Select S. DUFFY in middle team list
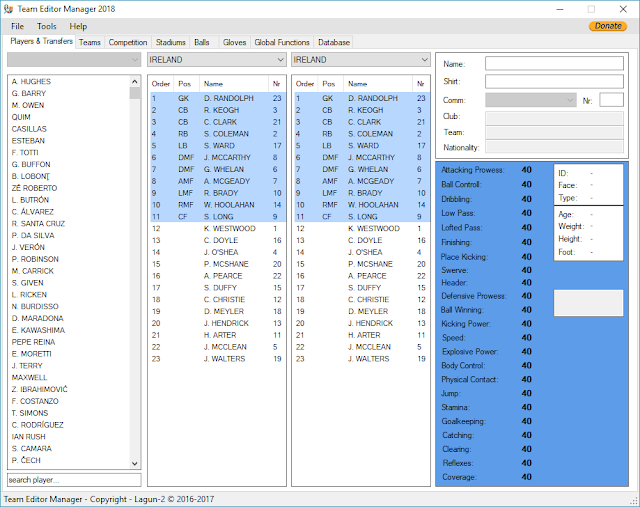Screen dimensions: 640x507 pyautogui.click(x=217, y=288)
